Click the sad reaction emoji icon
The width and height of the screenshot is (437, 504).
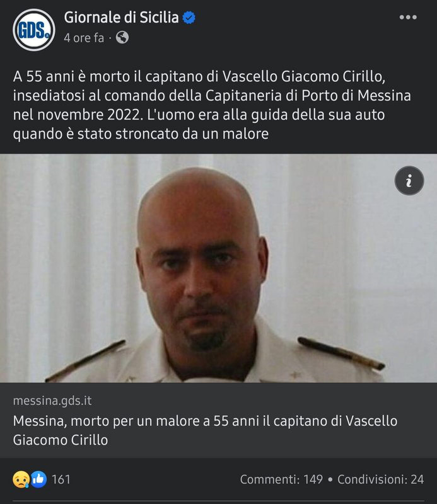pos(21,479)
